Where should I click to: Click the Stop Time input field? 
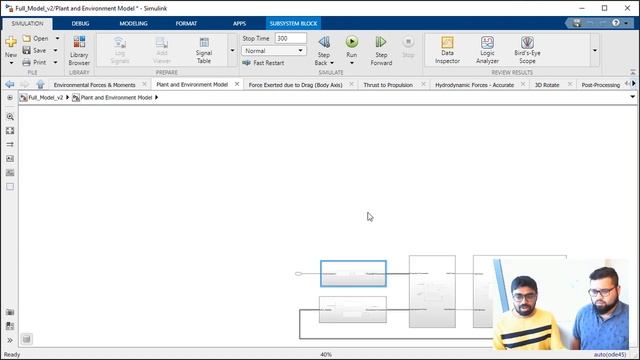pyautogui.click(x=291, y=38)
